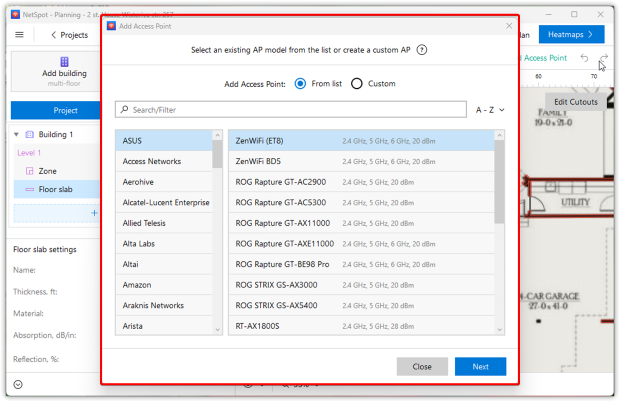Image resolution: width=620 pixels, height=402 pixels.
Task: Select ROG Rapture GT-AXE11000 model
Action: [x=361, y=243]
